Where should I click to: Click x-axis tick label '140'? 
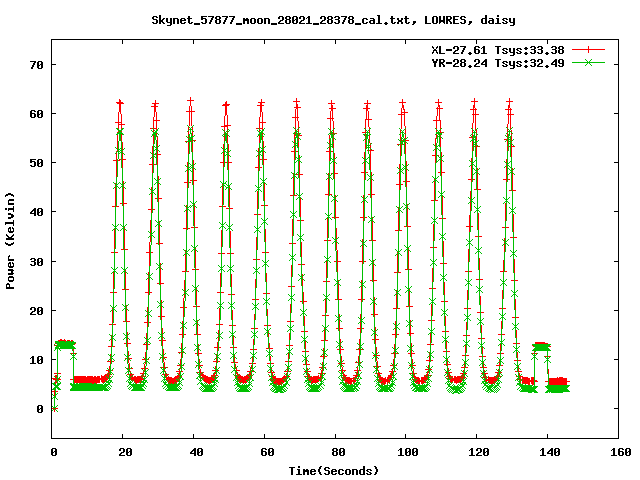550,452
